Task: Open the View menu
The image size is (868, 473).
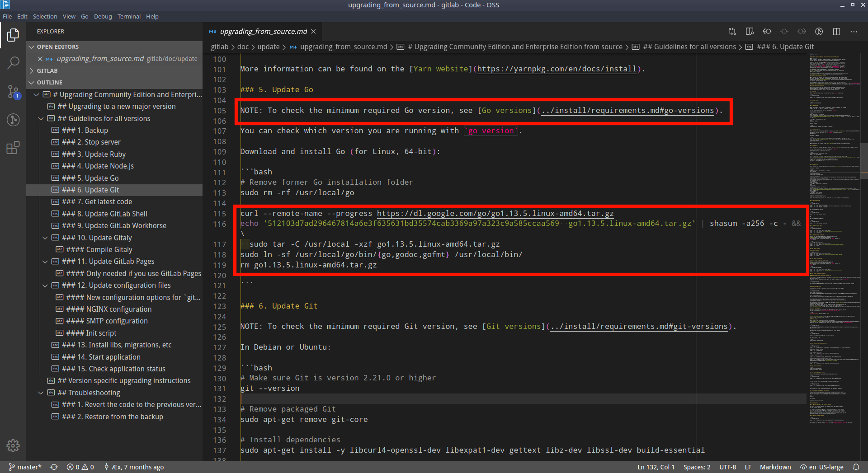Action: point(69,17)
